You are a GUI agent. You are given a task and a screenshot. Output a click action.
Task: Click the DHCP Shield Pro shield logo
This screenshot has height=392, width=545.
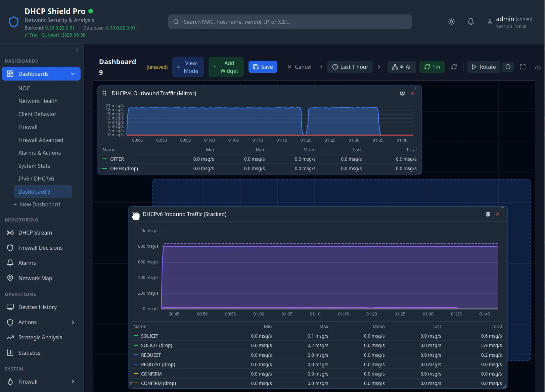pyautogui.click(x=14, y=22)
